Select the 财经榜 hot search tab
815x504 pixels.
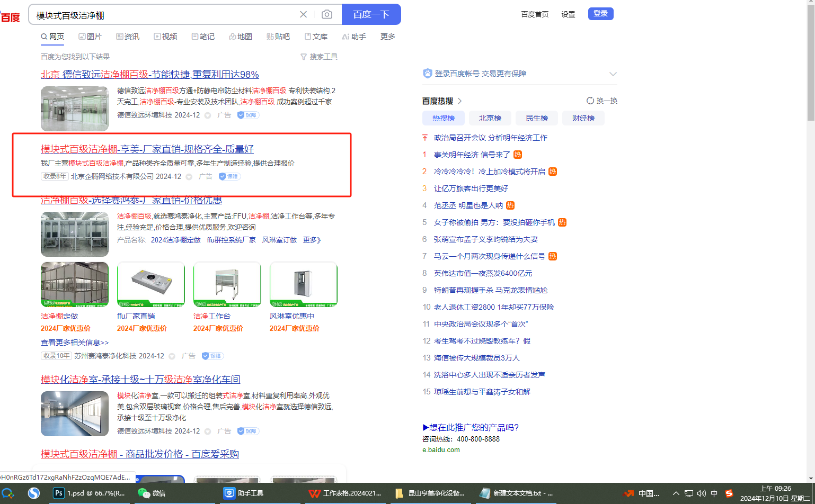[583, 118]
